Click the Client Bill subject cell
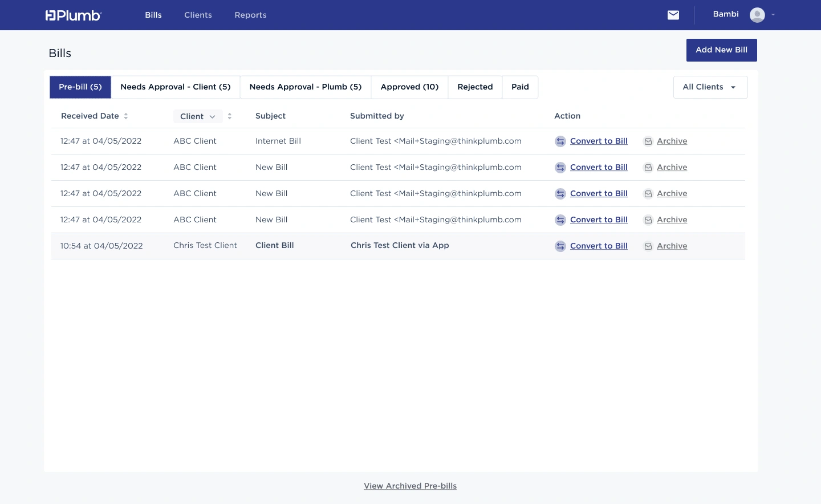 coord(274,246)
